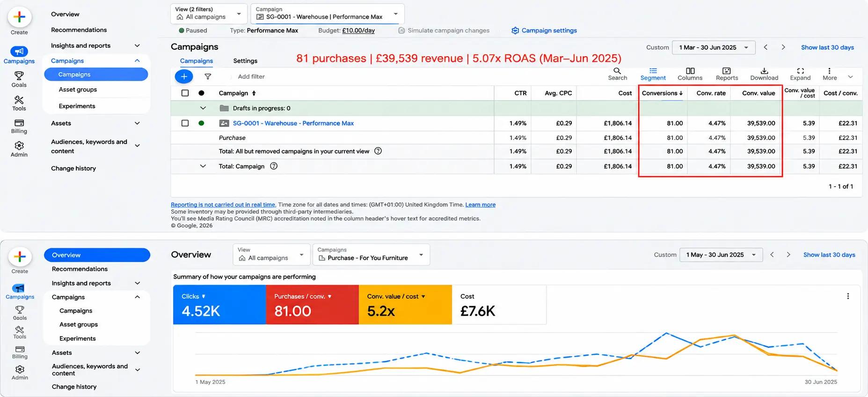Expand 'Audiences, keywords and content' on the Overview page
868x397 pixels.
138,370
